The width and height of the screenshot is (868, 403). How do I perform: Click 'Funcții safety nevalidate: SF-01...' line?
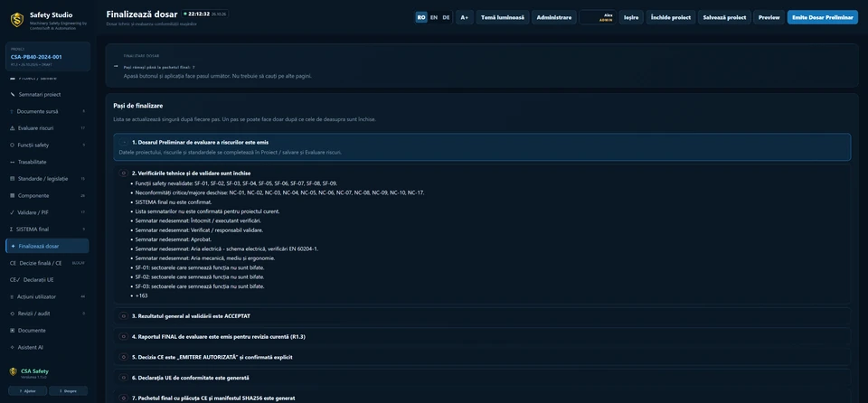click(x=236, y=183)
